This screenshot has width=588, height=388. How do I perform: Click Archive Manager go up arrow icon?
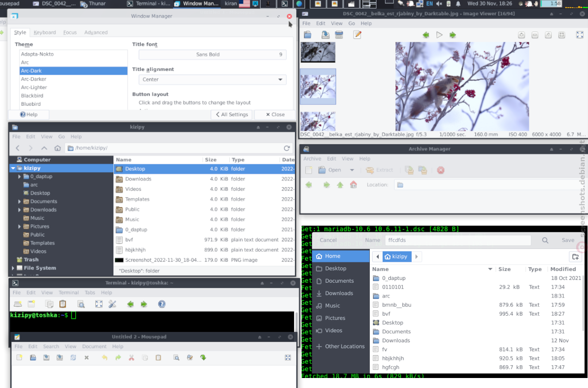340,185
